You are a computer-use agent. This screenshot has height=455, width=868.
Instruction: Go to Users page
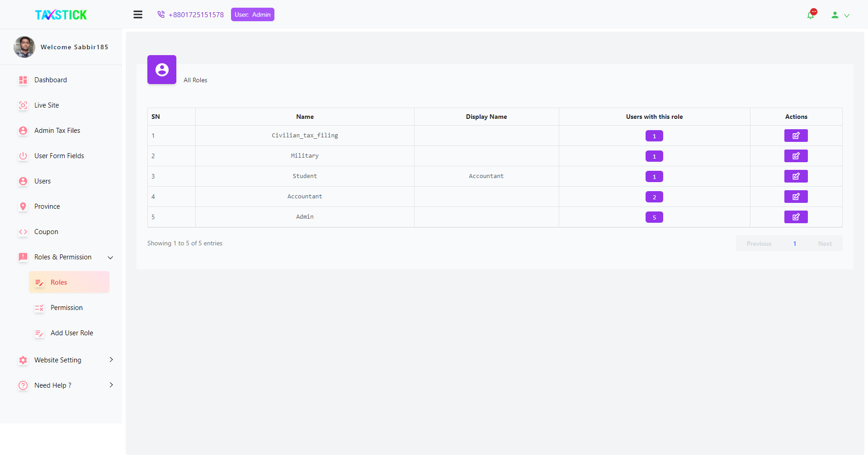click(42, 181)
